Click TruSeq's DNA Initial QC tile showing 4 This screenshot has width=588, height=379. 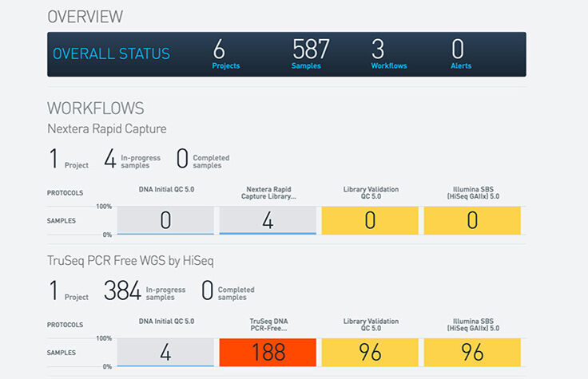165,352
